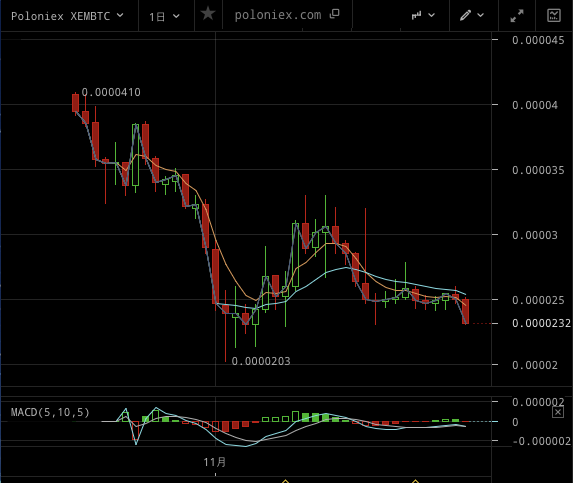Close the MACD indicator panel
The width and height of the screenshot is (573, 483).
[558, 412]
